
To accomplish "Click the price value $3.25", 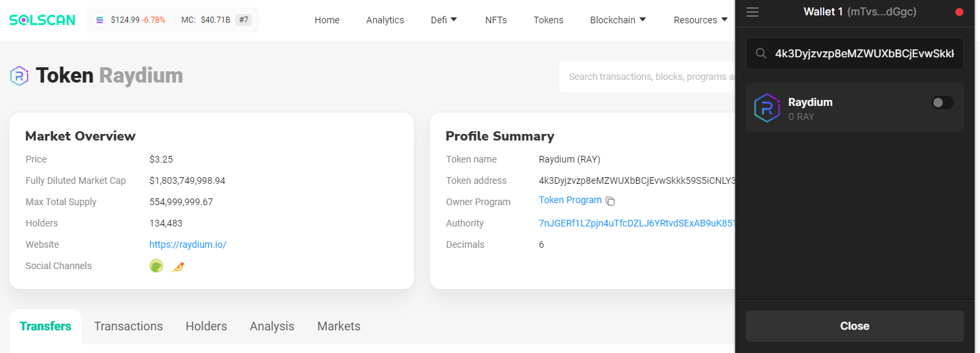I will click(161, 159).
